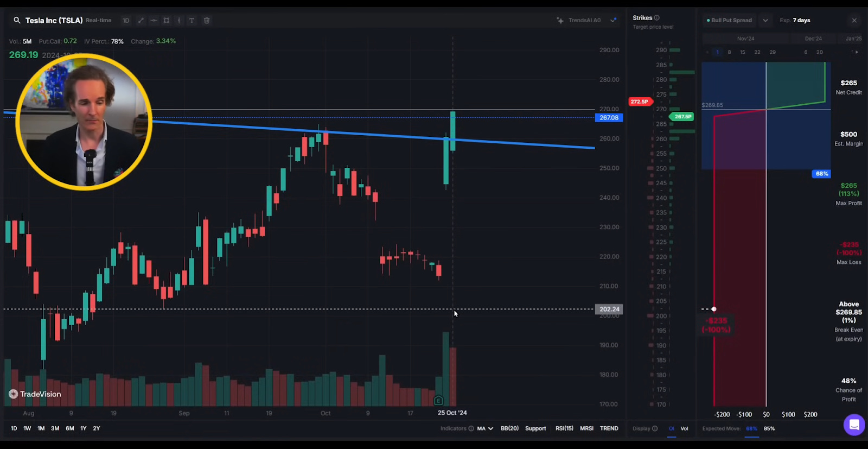Open the Display info icon
This screenshot has height=449, width=868.
click(x=655, y=428)
